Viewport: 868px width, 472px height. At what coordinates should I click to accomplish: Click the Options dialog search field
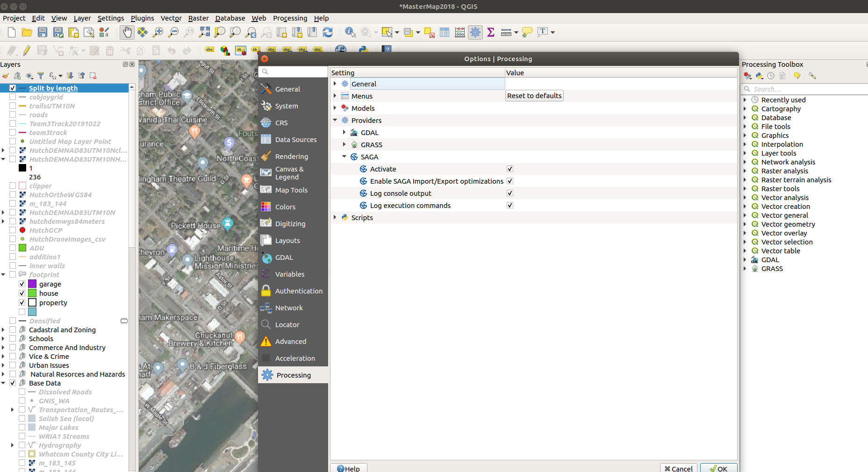point(293,72)
